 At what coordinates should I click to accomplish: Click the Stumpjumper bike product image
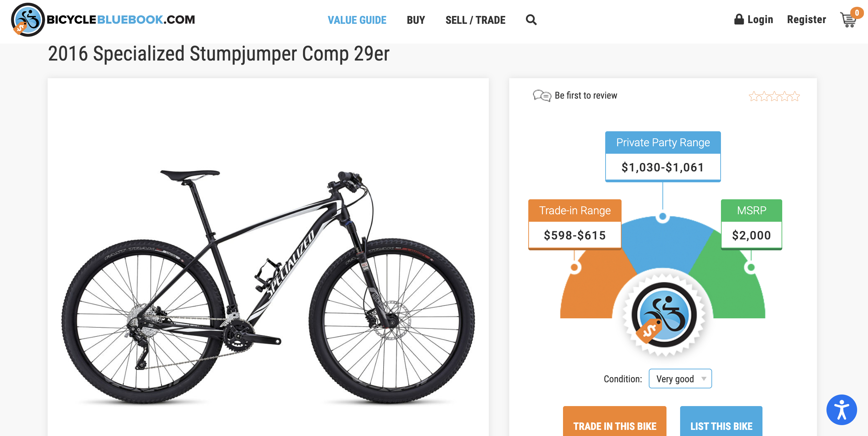[268, 286]
